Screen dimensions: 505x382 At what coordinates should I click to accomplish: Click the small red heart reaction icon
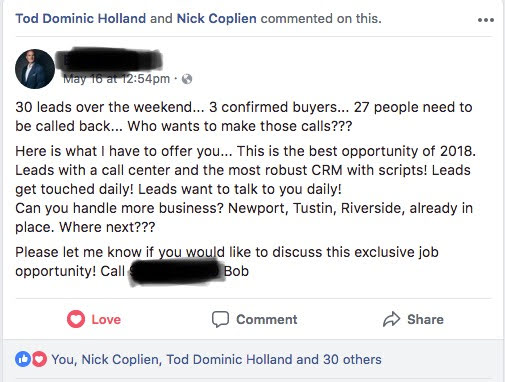(x=39, y=359)
